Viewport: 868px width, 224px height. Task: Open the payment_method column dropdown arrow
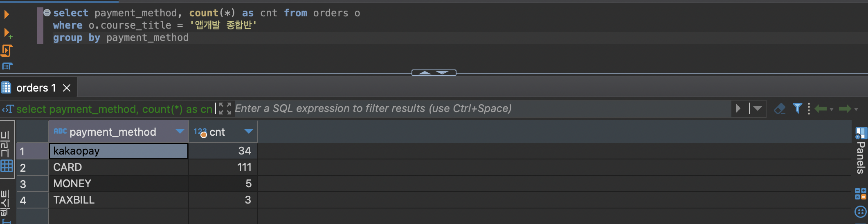(x=180, y=132)
